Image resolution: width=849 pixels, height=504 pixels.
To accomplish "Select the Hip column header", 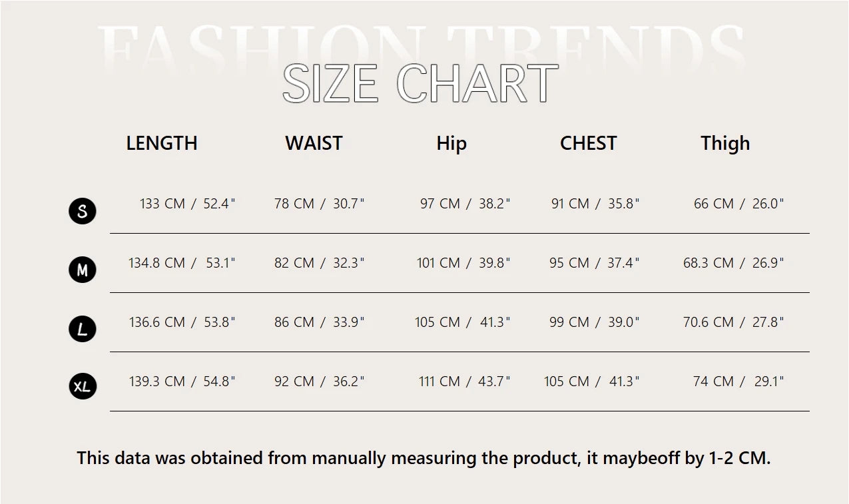I will 451,143.
